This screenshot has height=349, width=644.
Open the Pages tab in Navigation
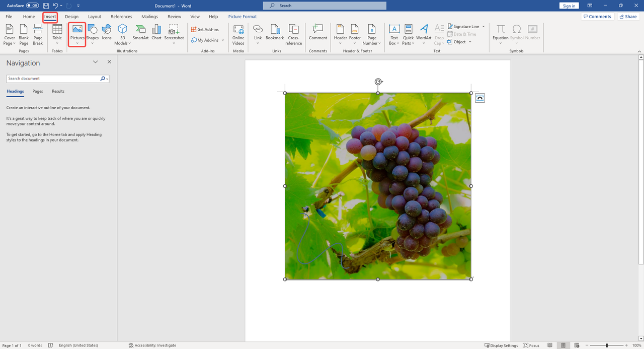pyautogui.click(x=38, y=91)
